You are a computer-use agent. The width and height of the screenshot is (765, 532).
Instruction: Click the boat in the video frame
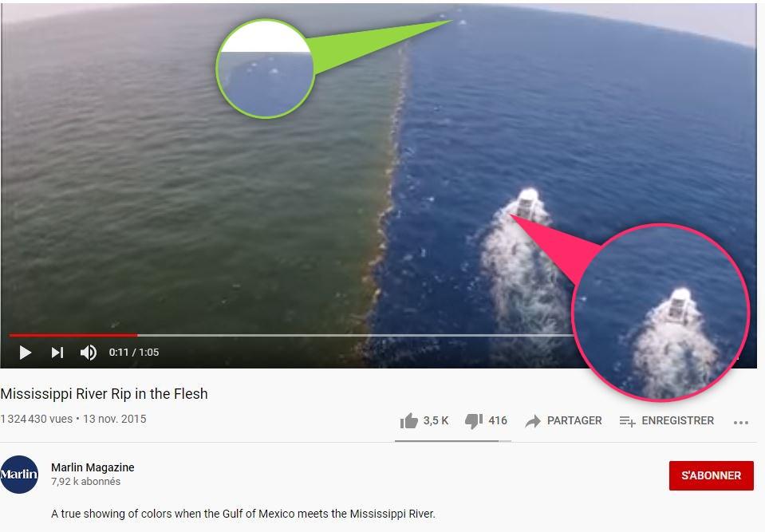point(527,203)
